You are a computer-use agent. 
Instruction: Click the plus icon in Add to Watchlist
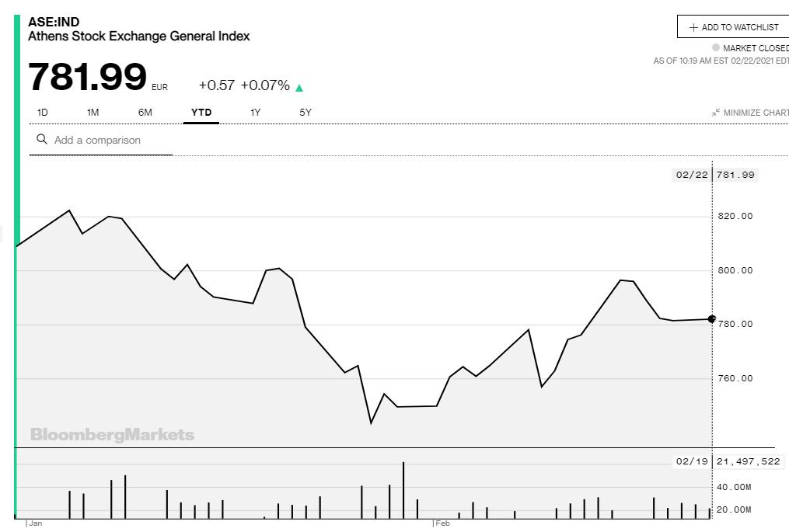coord(693,27)
